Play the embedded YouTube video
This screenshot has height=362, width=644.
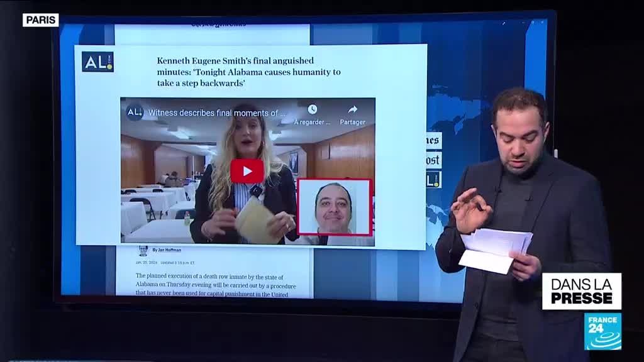tap(247, 171)
